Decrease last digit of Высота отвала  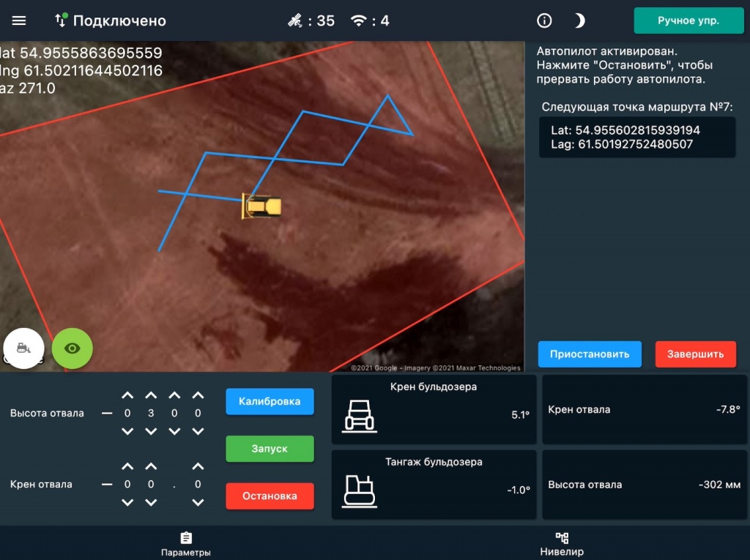tap(198, 431)
